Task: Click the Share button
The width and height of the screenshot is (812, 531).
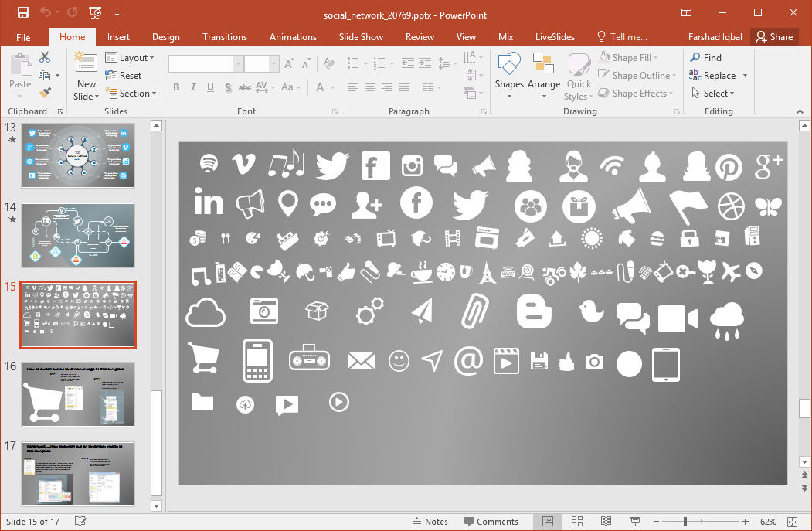Action: 774,37
